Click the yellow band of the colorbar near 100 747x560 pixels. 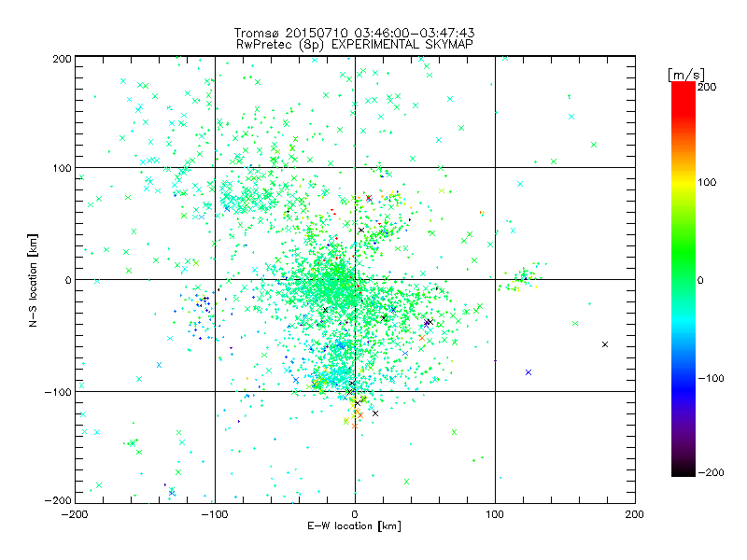click(684, 182)
